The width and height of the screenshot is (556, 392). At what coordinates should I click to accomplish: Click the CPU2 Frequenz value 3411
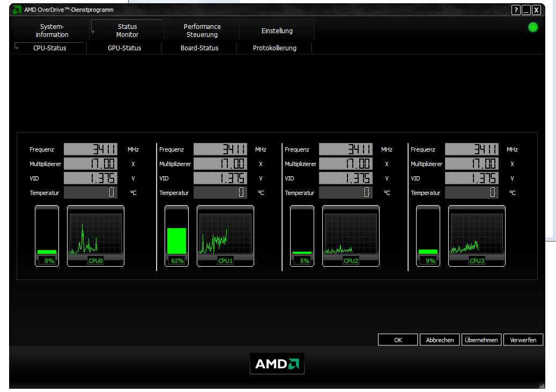coord(346,149)
